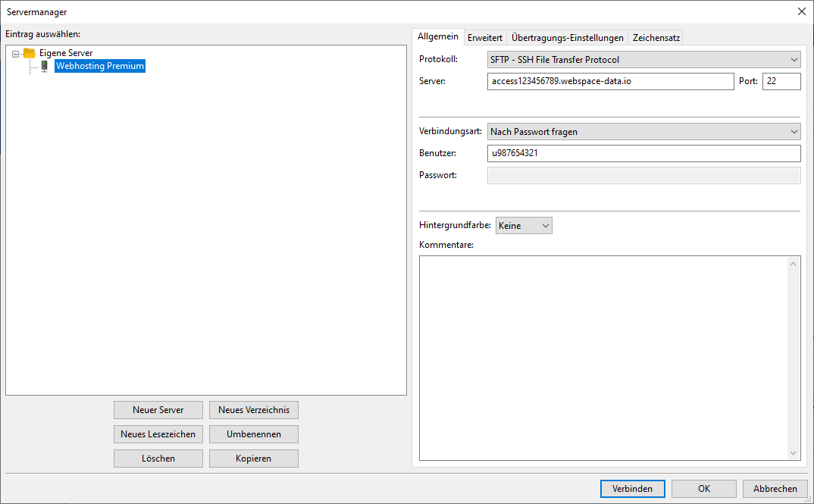Open the Verbindungsart dropdown
This screenshot has height=504, width=814.
pyautogui.click(x=643, y=132)
